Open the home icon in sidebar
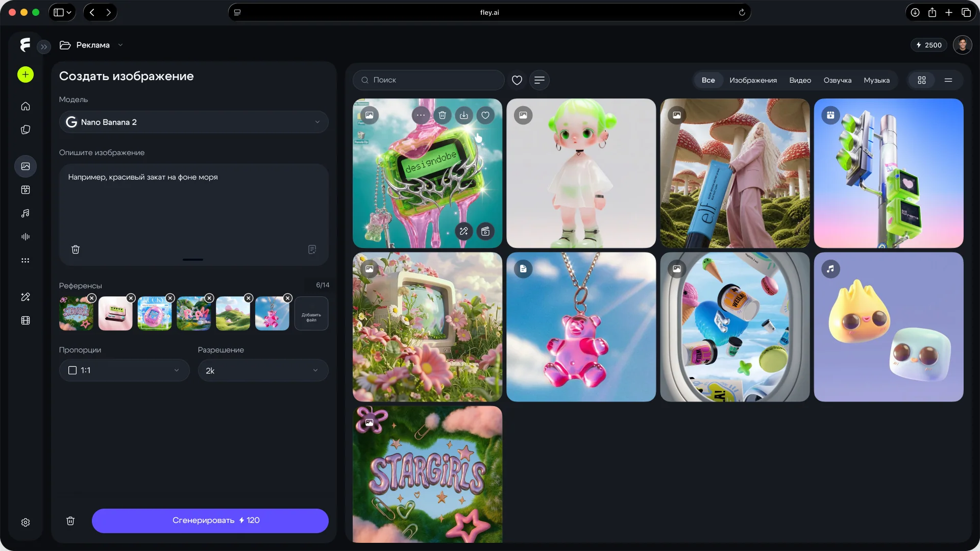980x551 pixels. pyautogui.click(x=26, y=106)
